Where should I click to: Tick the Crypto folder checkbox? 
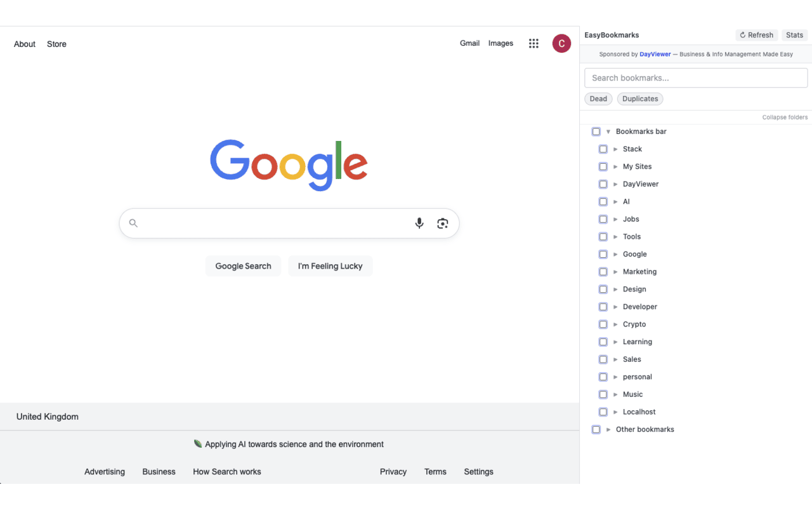click(603, 324)
